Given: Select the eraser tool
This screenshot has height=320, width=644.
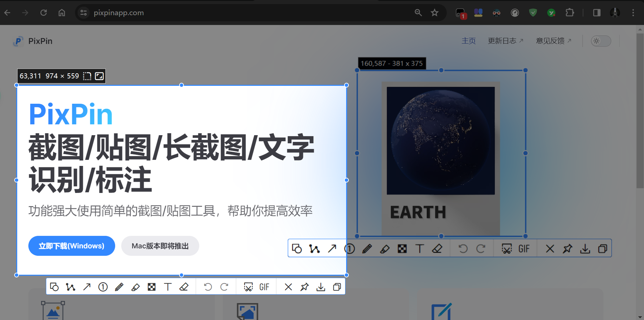Looking at the screenshot, I should 184,287.
